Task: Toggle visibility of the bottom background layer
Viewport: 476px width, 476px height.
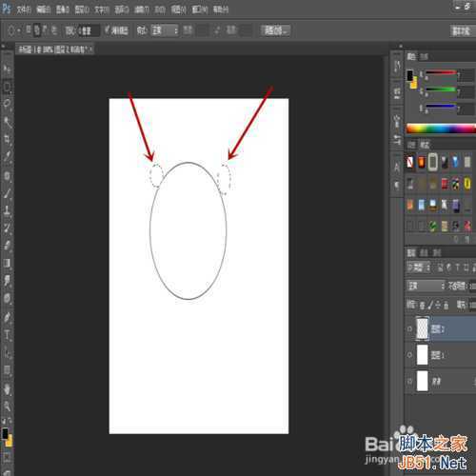Action: tap(410, 381)
